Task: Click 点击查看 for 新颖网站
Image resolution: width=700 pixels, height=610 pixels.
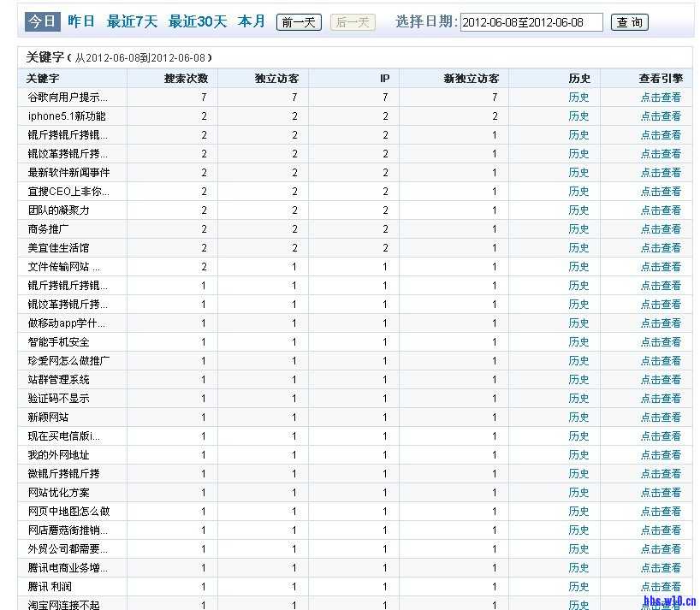Action: coord(660,417)
